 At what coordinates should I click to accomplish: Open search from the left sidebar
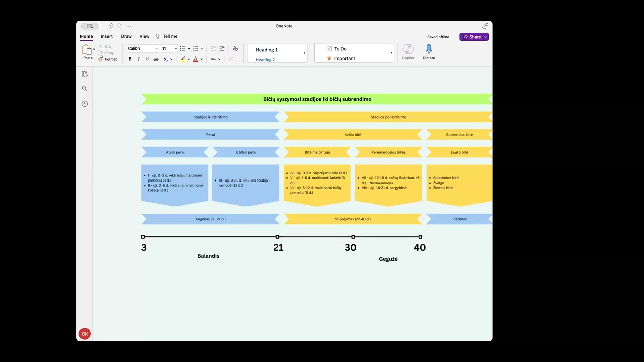pos(85,88)
